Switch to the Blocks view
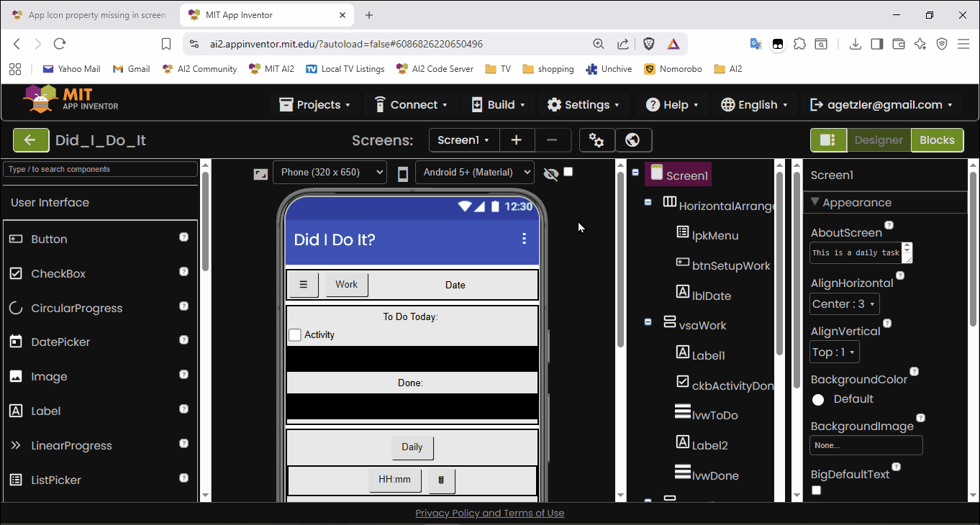Image resolution: width=980 pixels, height=525 pixels. pos(936,140)
